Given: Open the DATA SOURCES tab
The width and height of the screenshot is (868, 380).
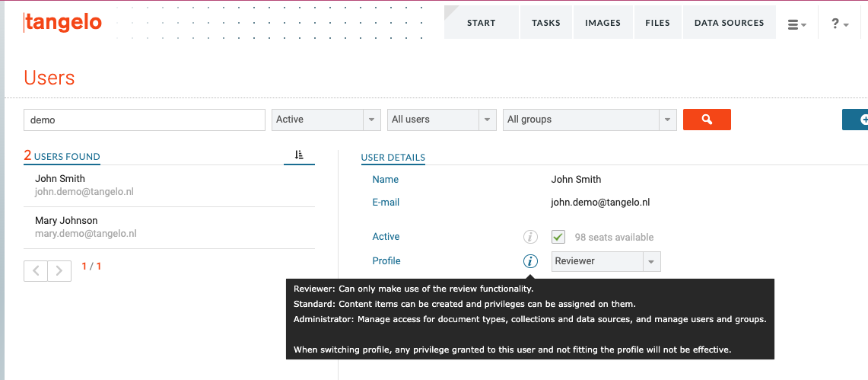Looking at the screenshot, I should (729, 23).
